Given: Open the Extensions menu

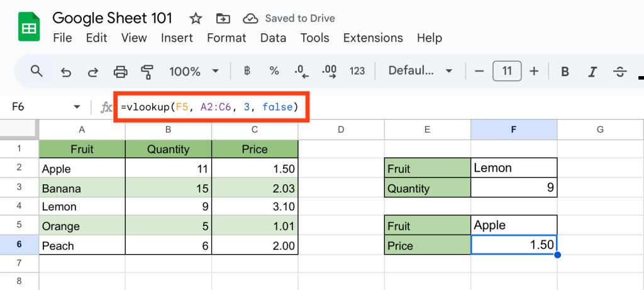Looking at the screenshot, I should click(373, 38).
